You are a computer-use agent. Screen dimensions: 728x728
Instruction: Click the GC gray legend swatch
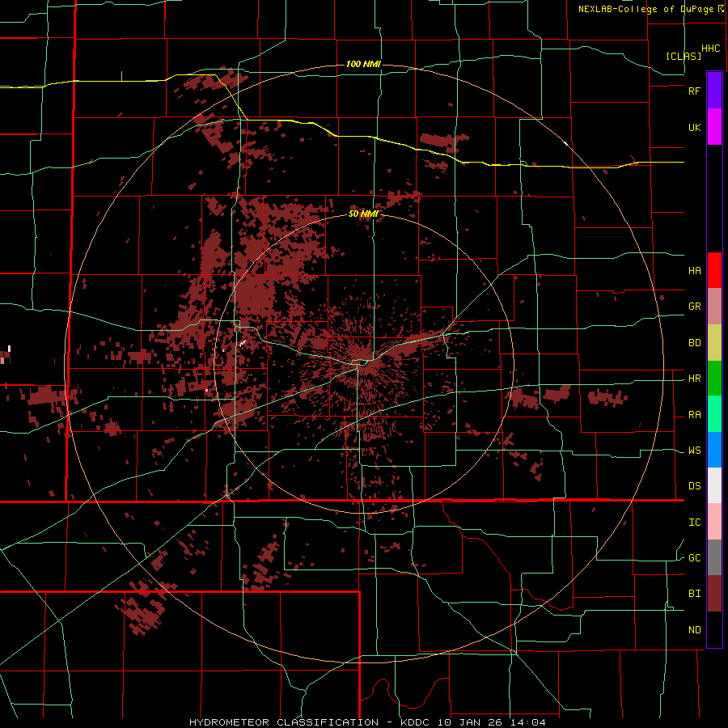pos(714,557)
